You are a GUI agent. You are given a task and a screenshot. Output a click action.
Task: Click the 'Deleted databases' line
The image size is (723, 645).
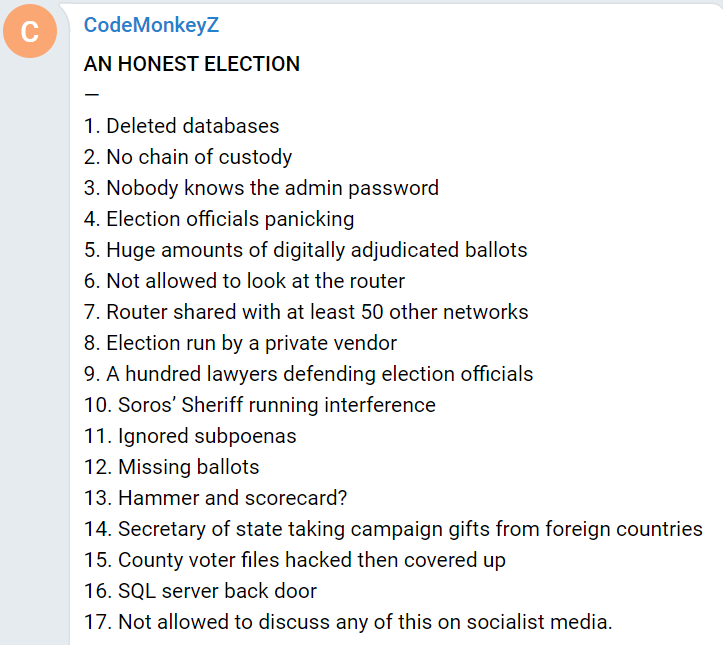pyautogui.click(x=182, y=126)
